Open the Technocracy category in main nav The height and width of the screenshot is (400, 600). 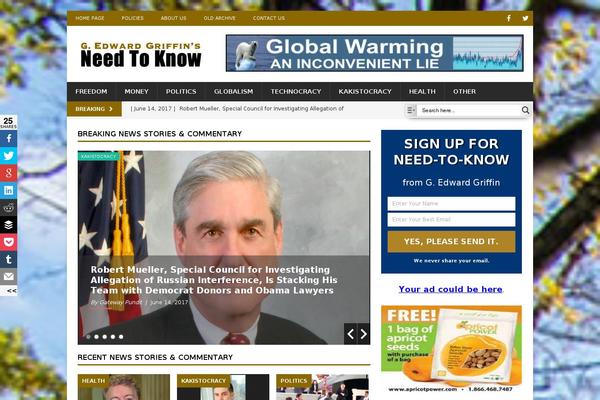[296, 91]
